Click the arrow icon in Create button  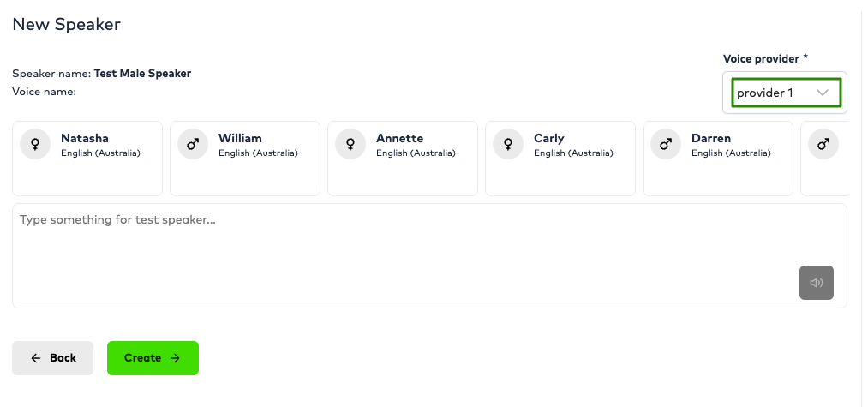[x=175, y=358]
